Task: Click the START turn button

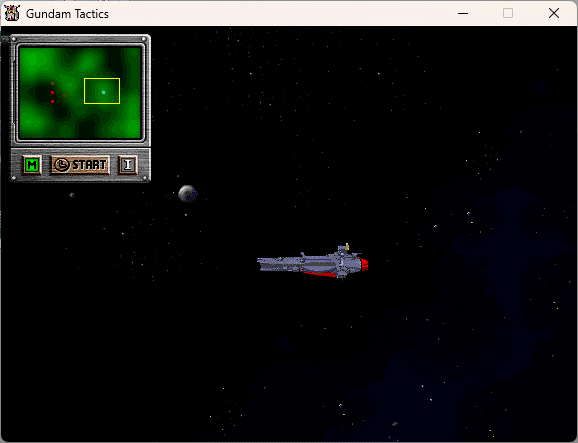Action: pyautogui.click(x=80, y=165)
